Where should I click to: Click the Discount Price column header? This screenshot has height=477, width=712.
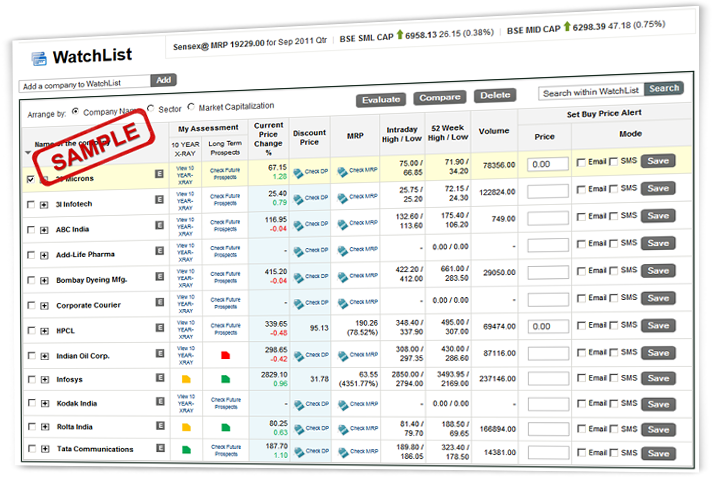(309, 137)
